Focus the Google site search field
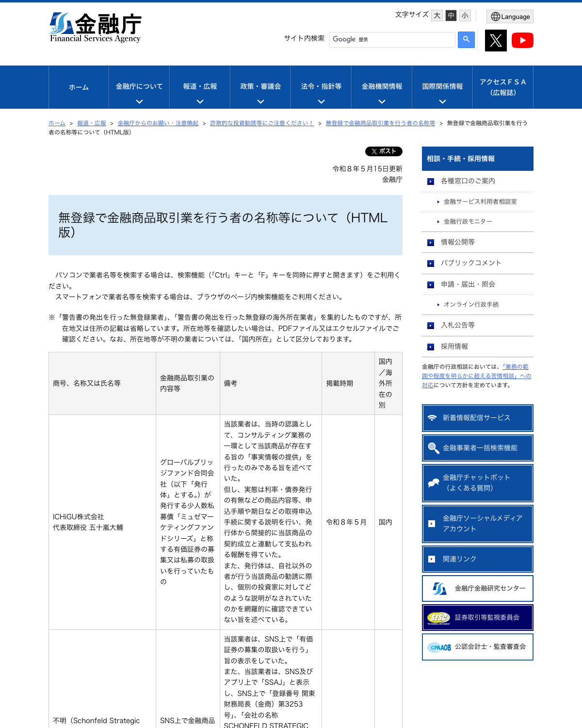This screenshot has height=728, width=582. point(392,40)
